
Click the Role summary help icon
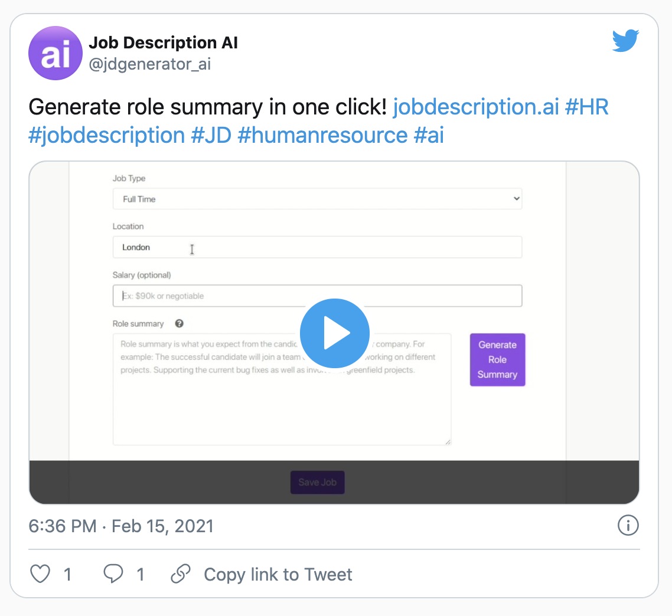click(x=180, y=323)
